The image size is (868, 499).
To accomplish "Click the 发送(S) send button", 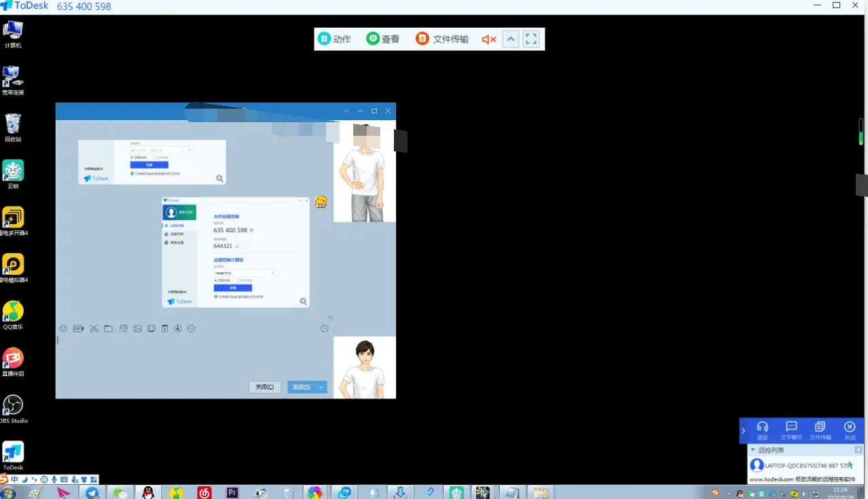I will click(x=302, y=387).
